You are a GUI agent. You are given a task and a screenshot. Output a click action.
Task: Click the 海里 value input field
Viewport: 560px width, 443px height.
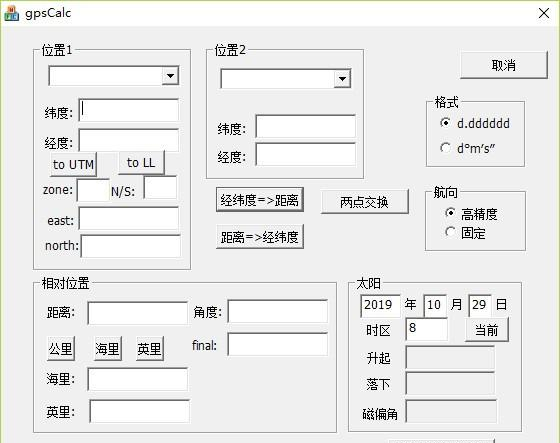[138, 379]
